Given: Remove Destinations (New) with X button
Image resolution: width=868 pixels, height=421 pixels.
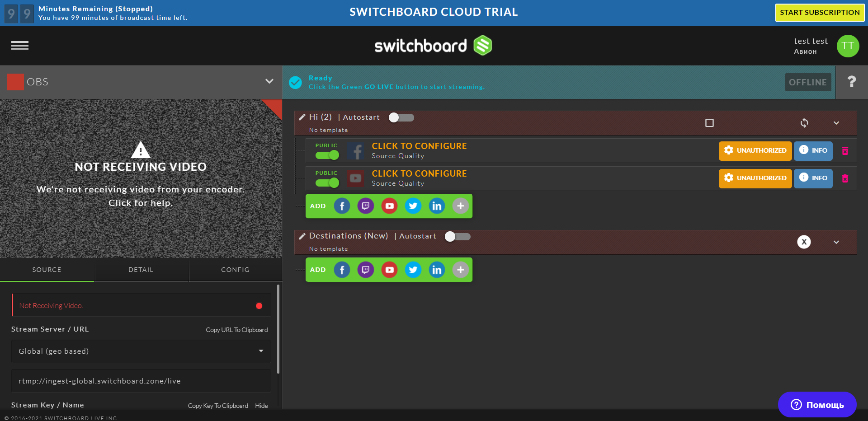Looking at the screenshot, I should click(804, 242).
